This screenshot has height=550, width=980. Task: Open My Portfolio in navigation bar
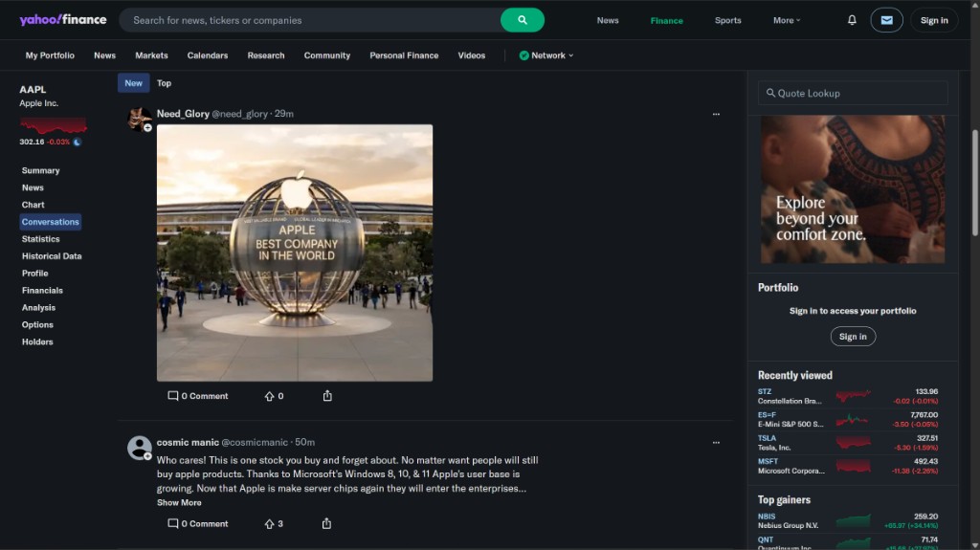[50, 55]
